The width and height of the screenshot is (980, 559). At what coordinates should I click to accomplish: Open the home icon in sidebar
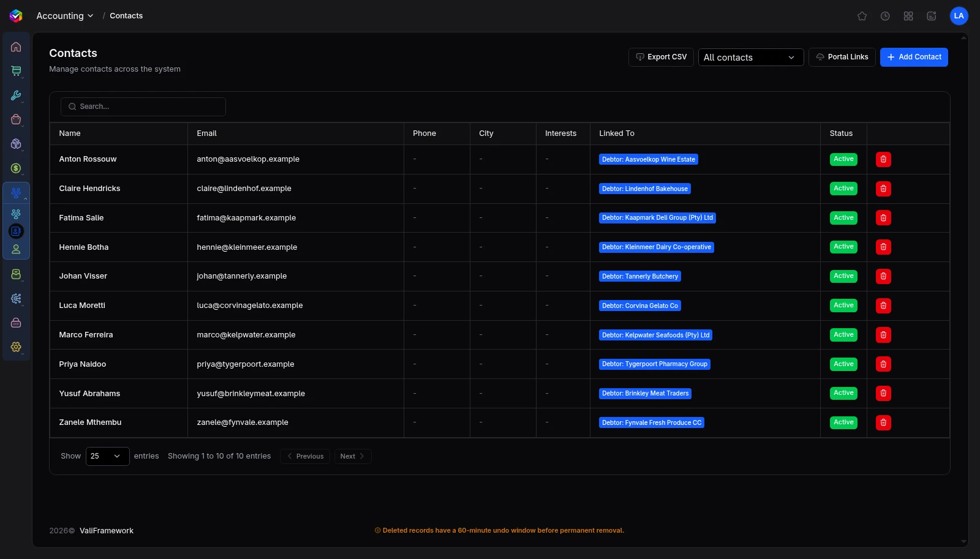coord(16,47)
